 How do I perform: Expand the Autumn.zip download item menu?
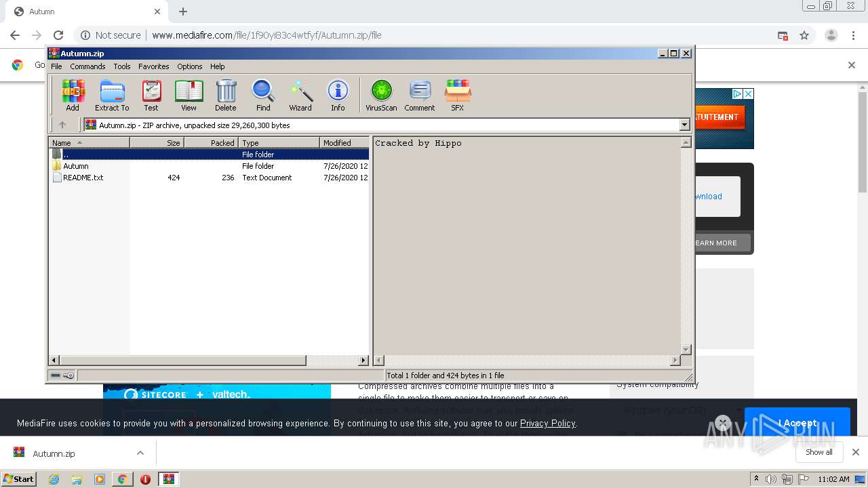[140, 453]
